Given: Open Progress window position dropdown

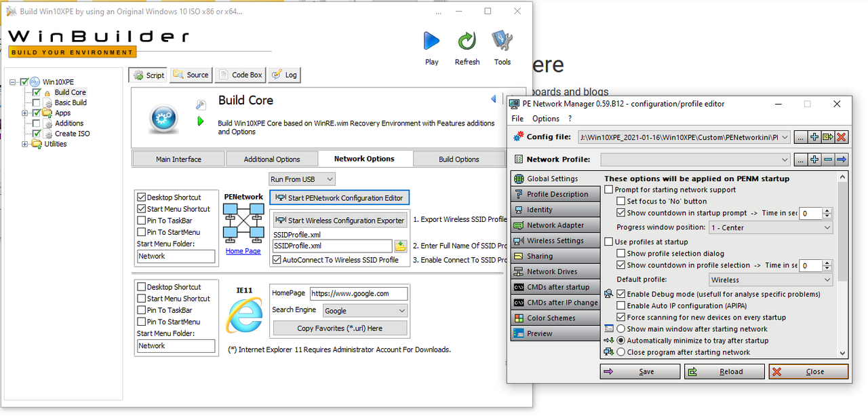Looking at the screenshot, I should tap(771, 228).
